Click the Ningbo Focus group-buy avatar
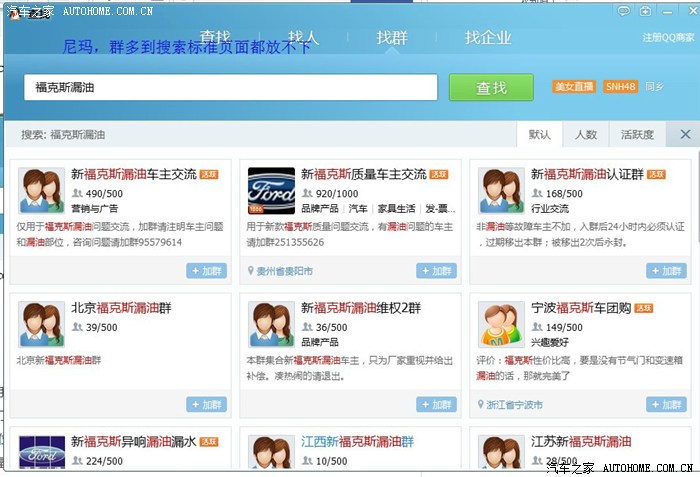Viewport: 700px width, 477px height. pos(501,324)
